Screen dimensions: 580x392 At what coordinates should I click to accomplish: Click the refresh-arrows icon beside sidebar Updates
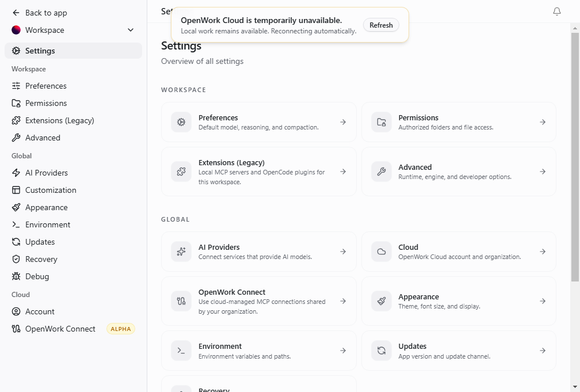pyautogui.click(x=16, y=242)
